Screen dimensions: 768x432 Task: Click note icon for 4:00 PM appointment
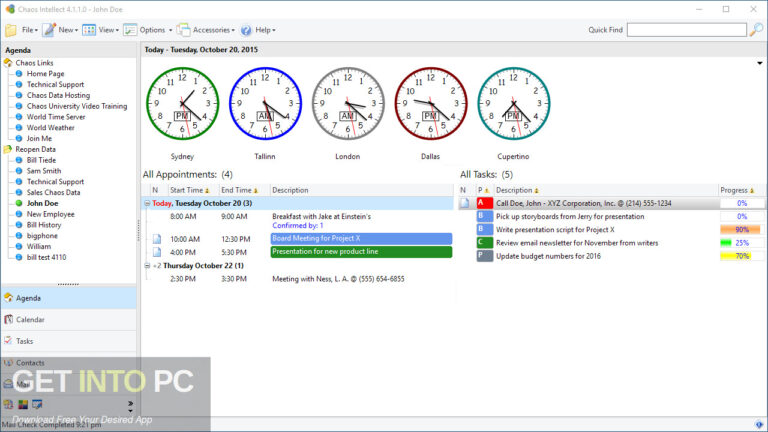click(157, 252)
